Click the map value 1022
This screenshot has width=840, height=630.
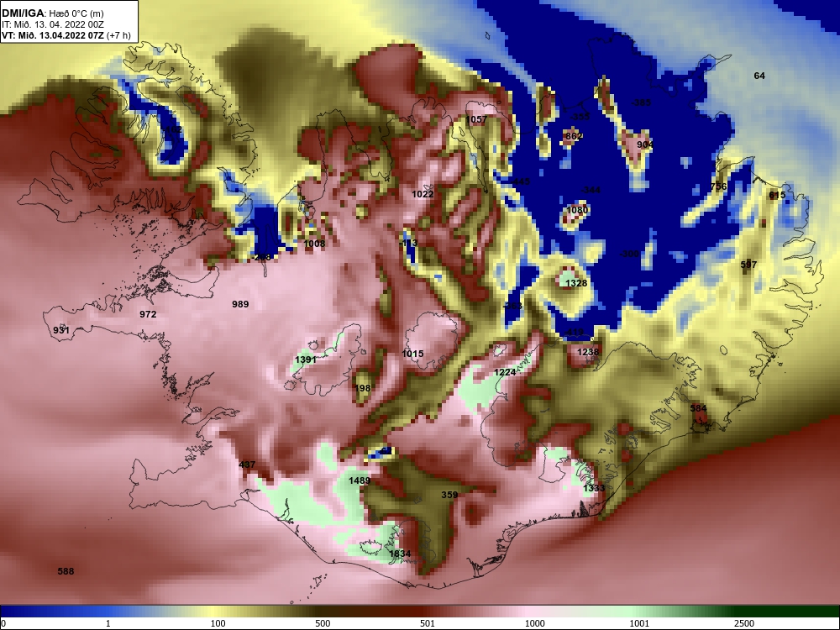(x=423, y=194)
